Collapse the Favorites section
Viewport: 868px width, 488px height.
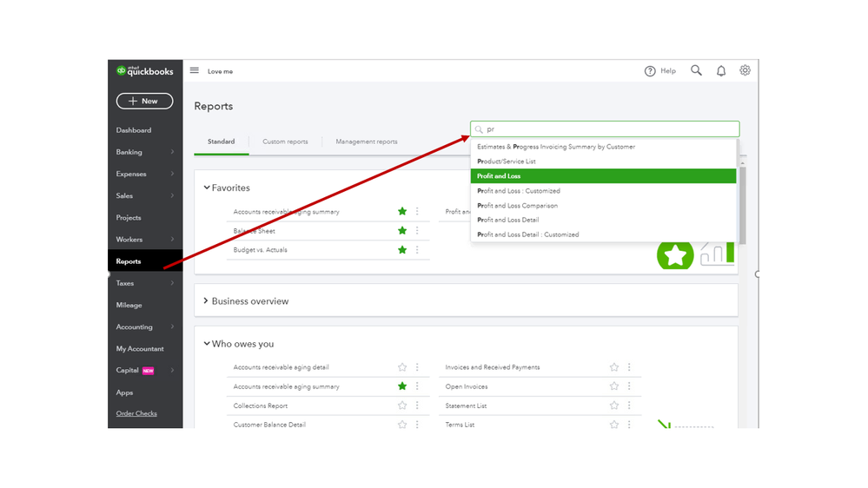pos(207,188)
